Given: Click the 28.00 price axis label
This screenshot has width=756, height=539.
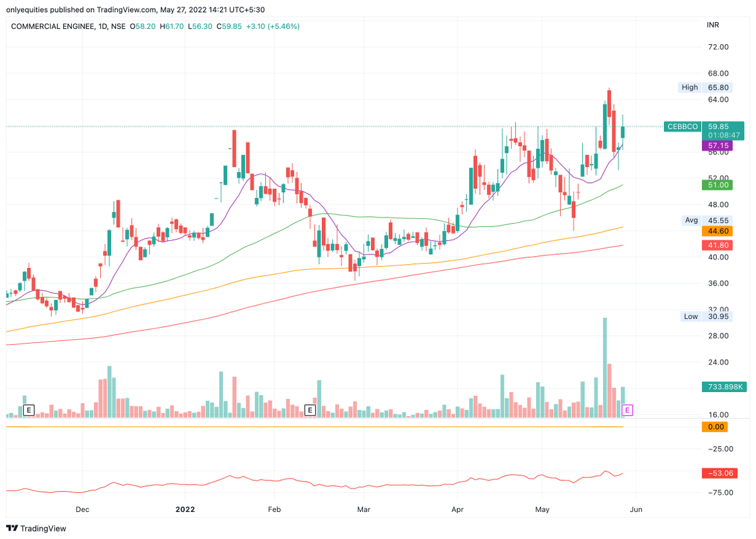Looking at the screenshot, I should click(x=719, y=336).
